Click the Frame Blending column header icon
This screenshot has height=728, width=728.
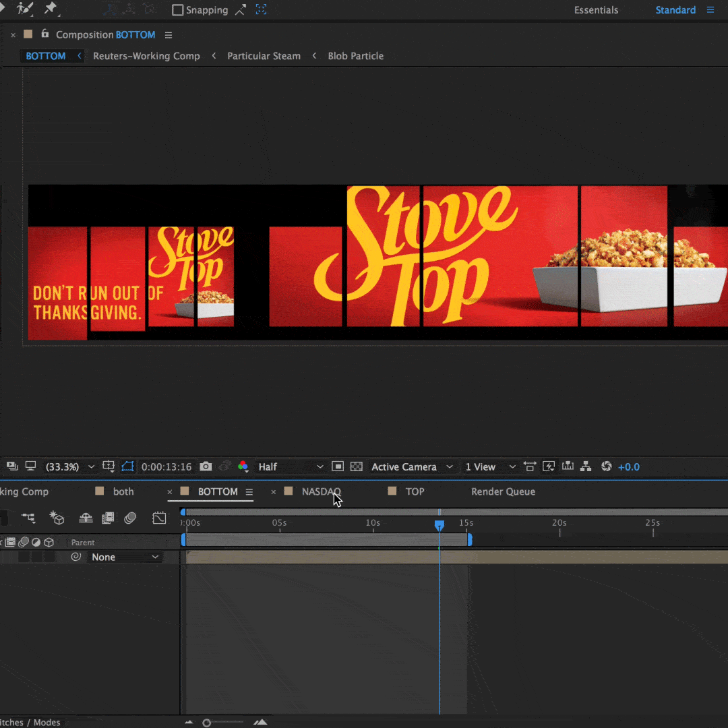10,542
